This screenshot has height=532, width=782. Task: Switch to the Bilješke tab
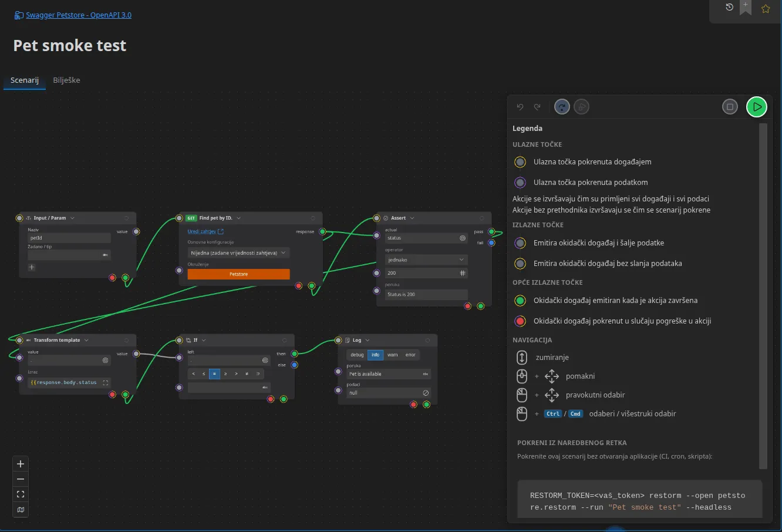point(66,80)
